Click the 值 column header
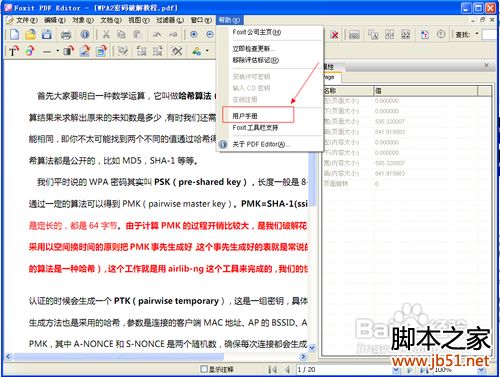Screen dimensions: 500x377 (x=426, y=90)
